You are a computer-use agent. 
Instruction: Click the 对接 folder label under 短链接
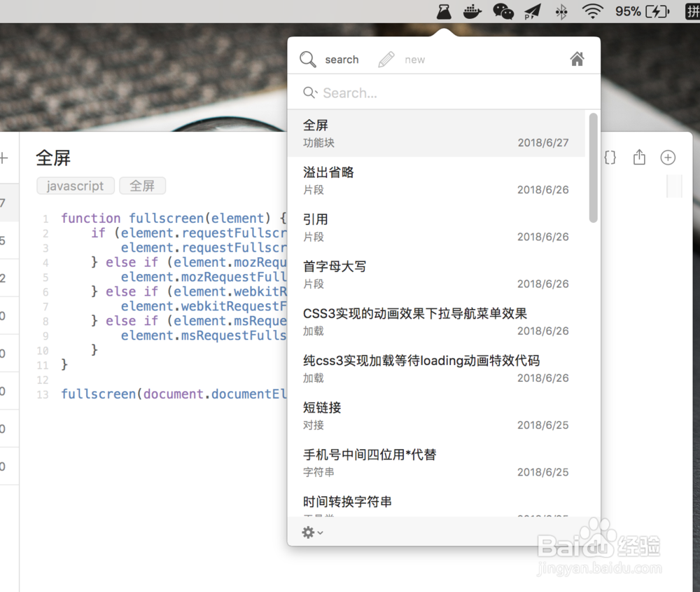[x=314, y=425]
